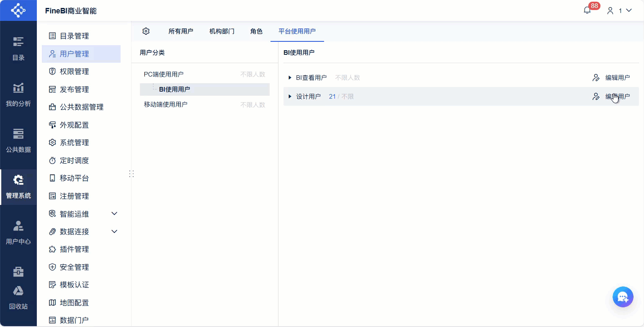Open 外观配置 menu item
This screenshot has height=327, width=644.
pyautogui.click(x=81, y=125)
